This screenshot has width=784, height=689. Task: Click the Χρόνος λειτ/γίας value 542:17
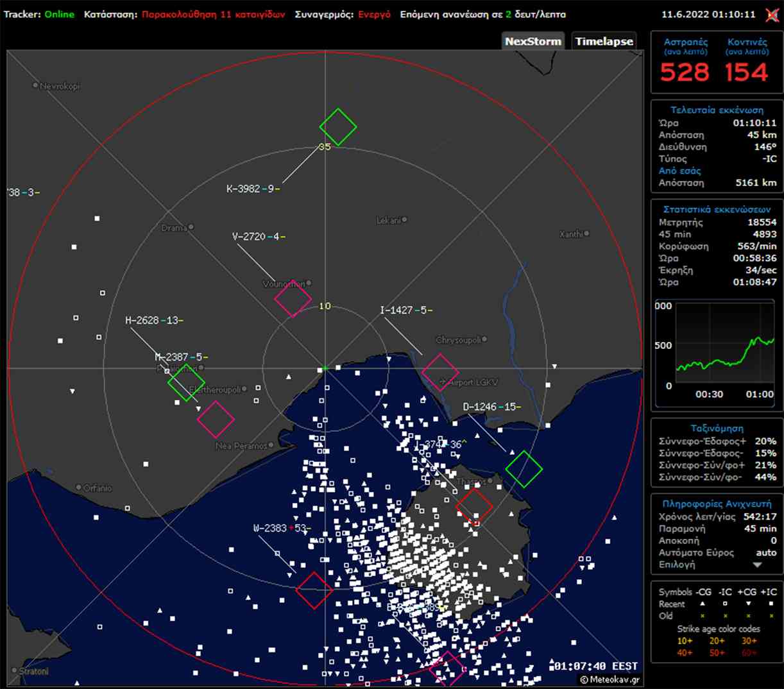click(760, 517)
